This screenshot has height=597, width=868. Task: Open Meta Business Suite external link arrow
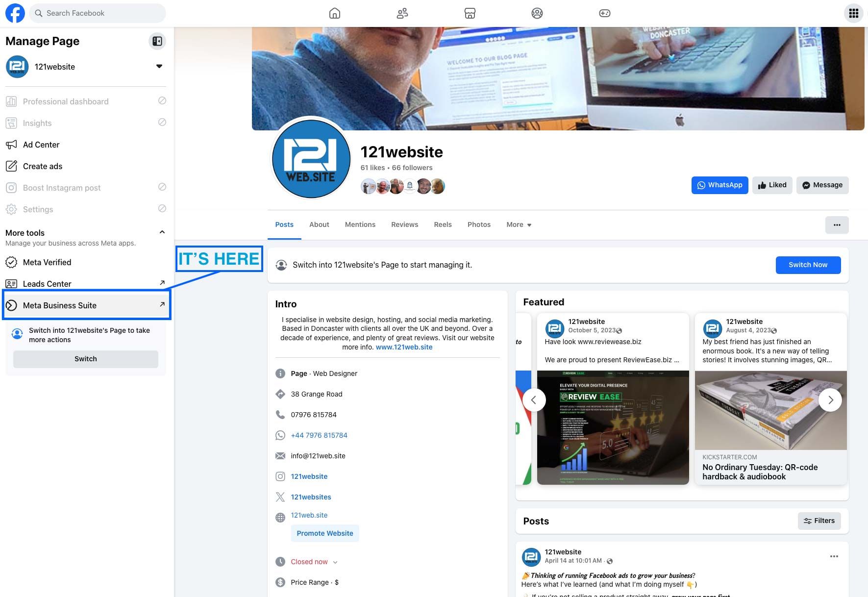[162, 304]
